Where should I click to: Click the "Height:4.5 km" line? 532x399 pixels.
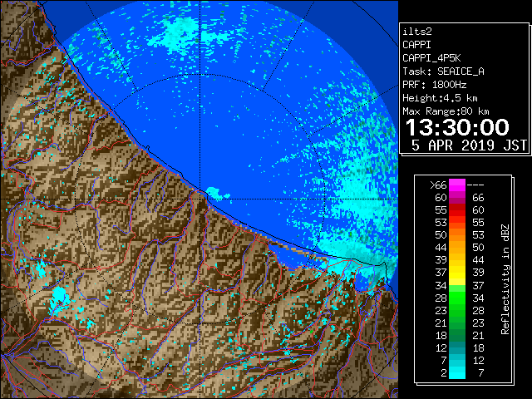point(440,98)
